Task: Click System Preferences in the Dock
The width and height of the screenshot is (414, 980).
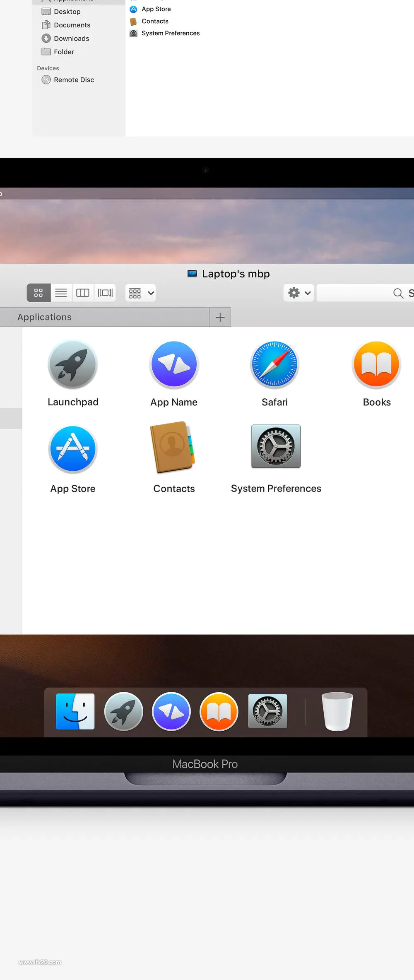Action: point(267,711)
